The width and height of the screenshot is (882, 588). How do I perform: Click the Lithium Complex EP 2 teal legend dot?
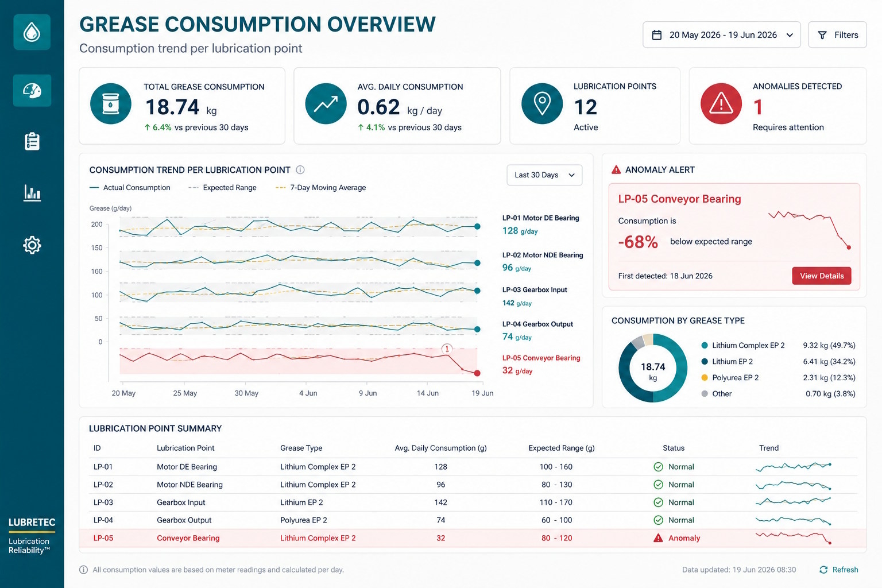coord(705,346)
